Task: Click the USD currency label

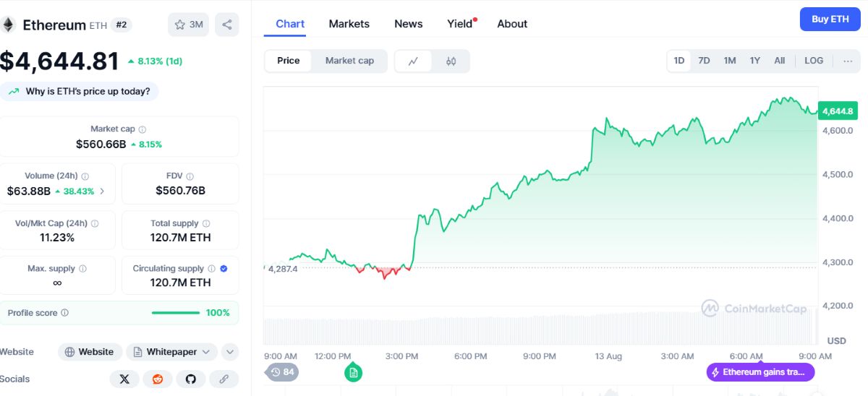Action: coord(837,340)
